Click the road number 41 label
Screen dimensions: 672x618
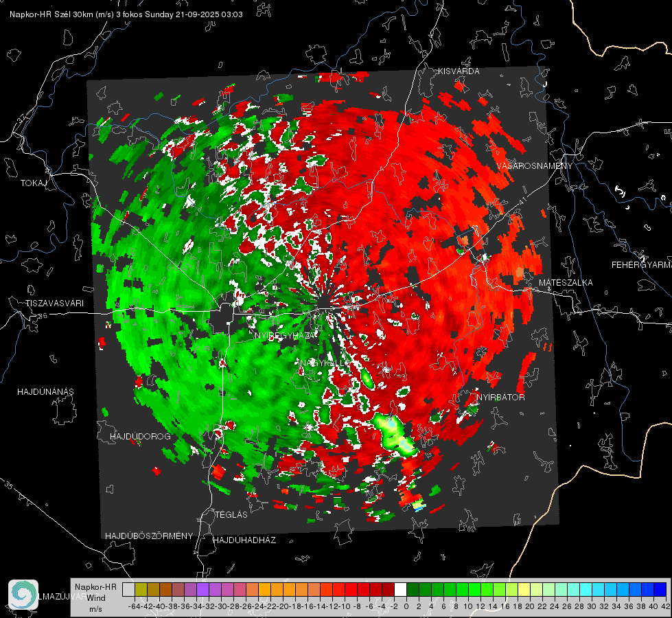point(523,201)
